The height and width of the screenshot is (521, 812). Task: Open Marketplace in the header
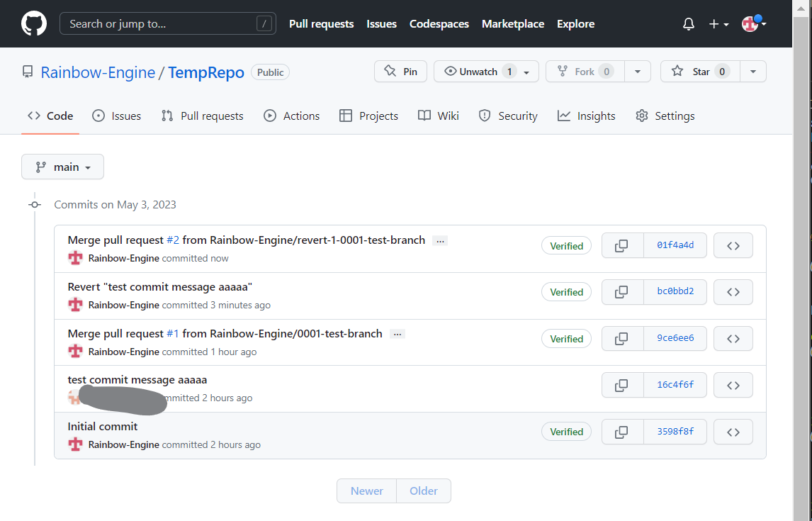[x=513, y=24]
